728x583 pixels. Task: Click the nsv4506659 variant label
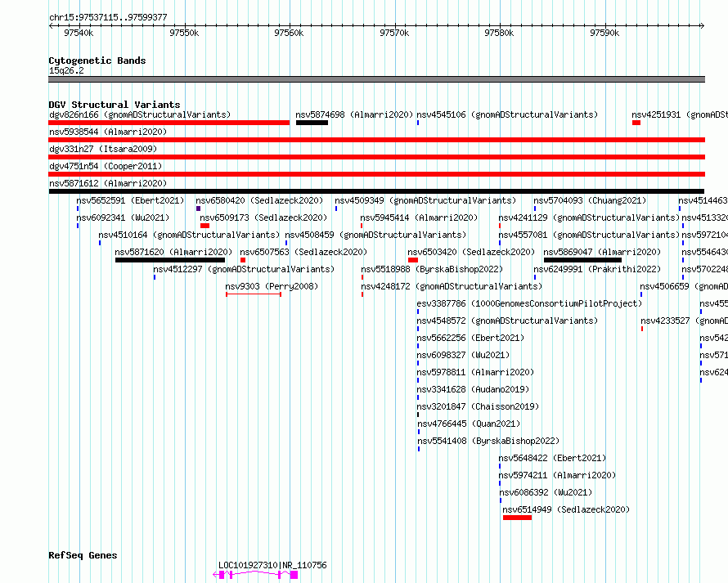click(684, 286)
